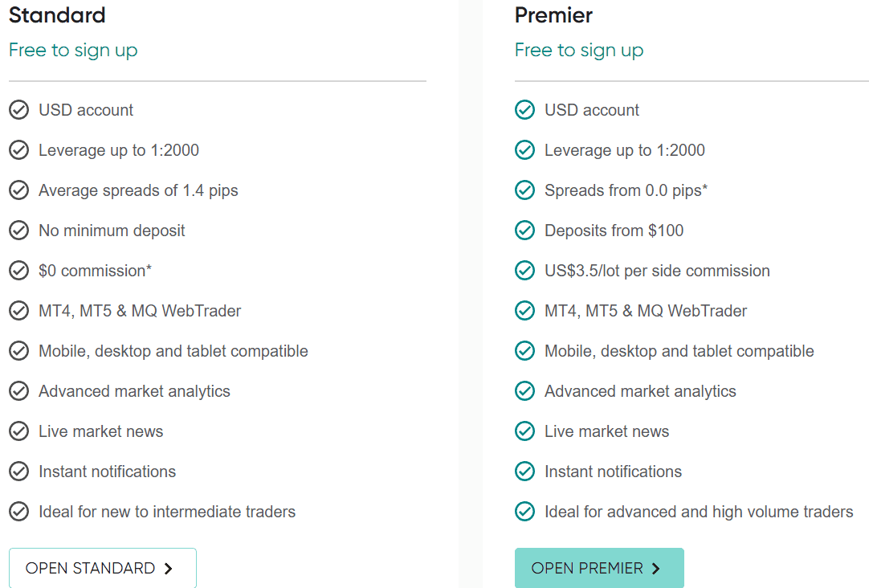869x588 pixels.
Task: Click the Deposits from $100 checkmark icon
Action: pos(524,230)
